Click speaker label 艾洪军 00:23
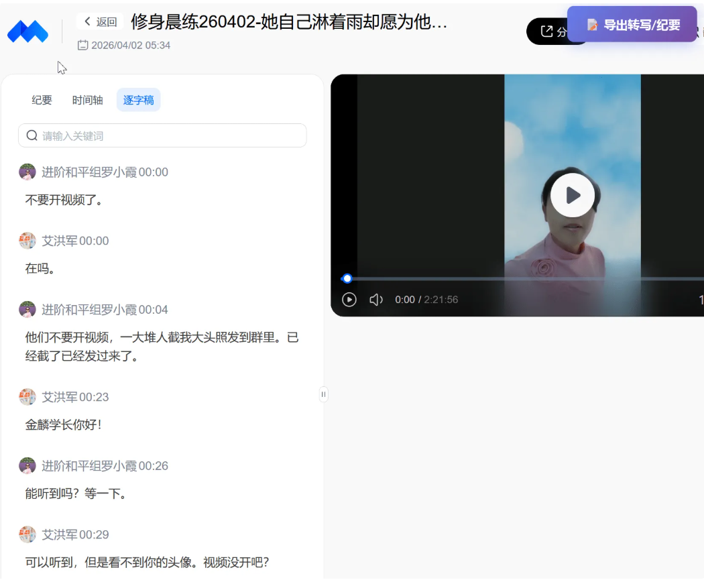 click(x=75, y=397)
